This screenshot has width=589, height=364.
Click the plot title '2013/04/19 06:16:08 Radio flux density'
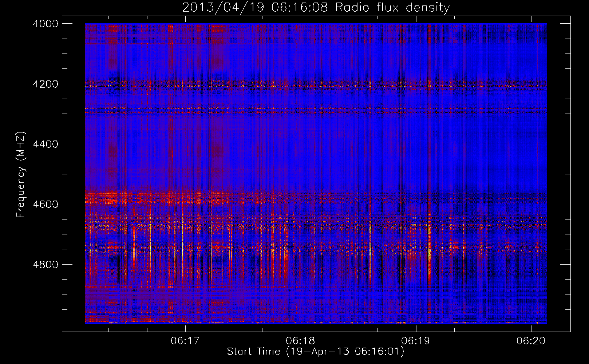coord(316,8)
